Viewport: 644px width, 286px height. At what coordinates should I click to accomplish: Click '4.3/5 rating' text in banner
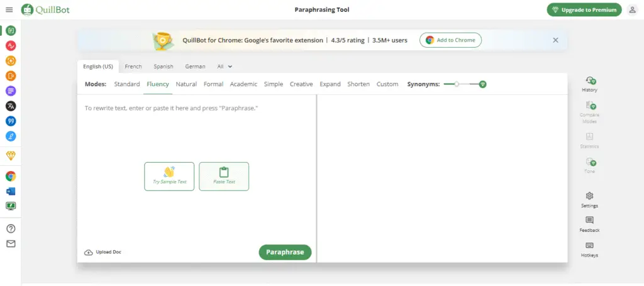pos(347,40)
